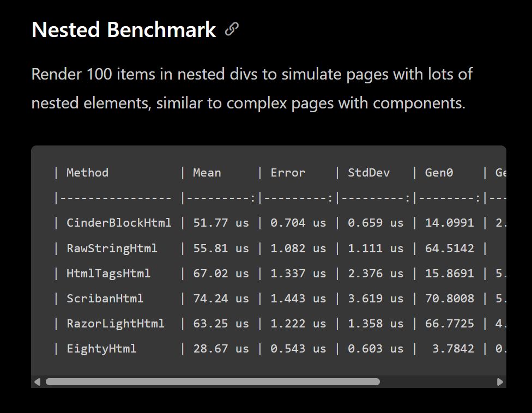Click the 1.222 us error value
Image resolution: width=532 pixels, height=413 pixels.
click(298, 324)
